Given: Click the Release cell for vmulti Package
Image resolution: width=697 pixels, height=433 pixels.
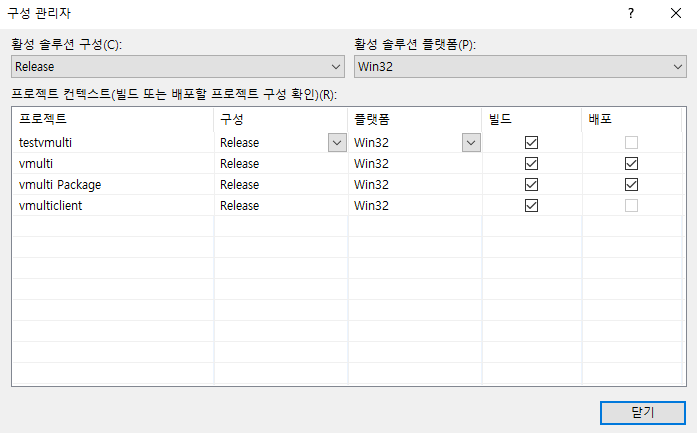Looking at the screenshot, I should [240, 184].
